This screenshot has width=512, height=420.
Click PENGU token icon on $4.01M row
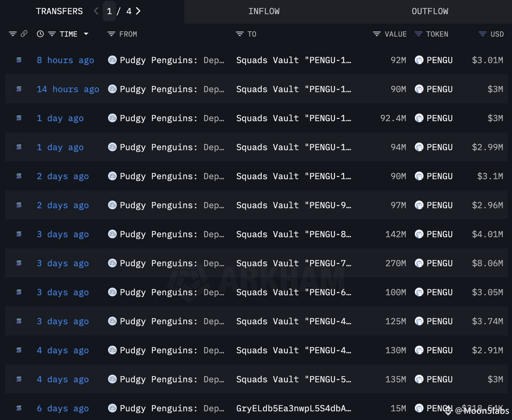pos(419,234)
